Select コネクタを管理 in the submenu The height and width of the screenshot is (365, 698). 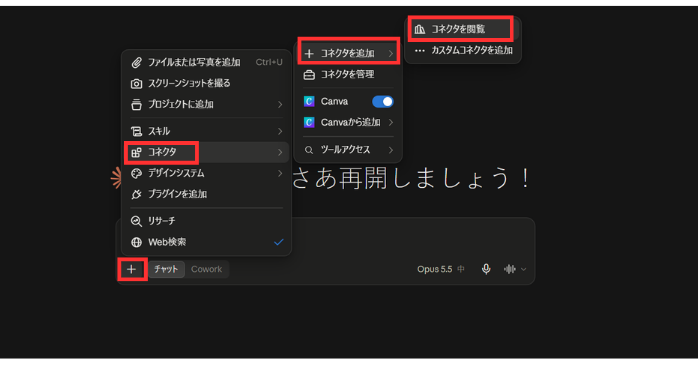tap(348, 75)
